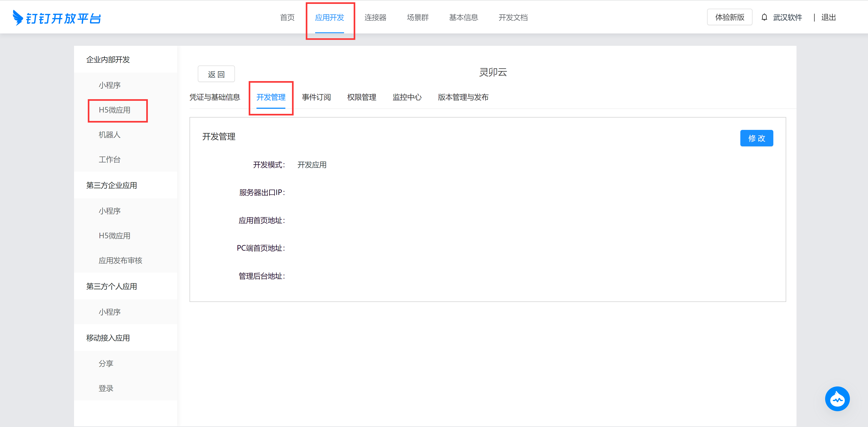Open the floating assistant chat icon
Viewport: 868px width, 427px height.
[837, 399]
